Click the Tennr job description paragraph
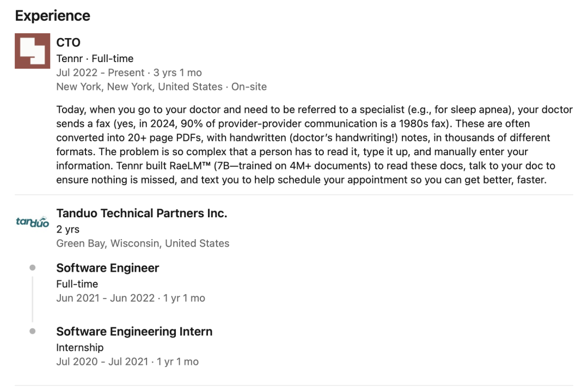588x391 pixels. 314,144
